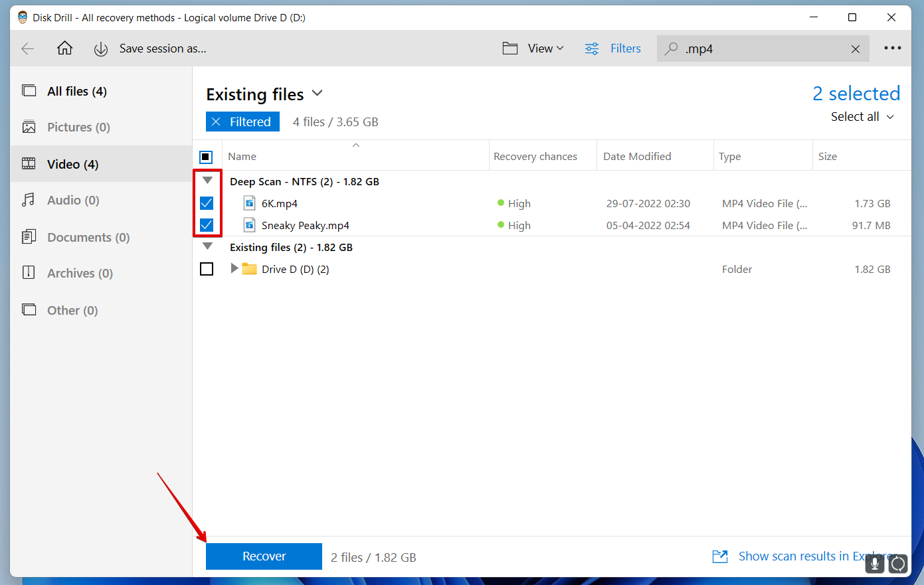
Task: Collapse the Deep Scan - NTFS group
Action: tap(207, 181)
